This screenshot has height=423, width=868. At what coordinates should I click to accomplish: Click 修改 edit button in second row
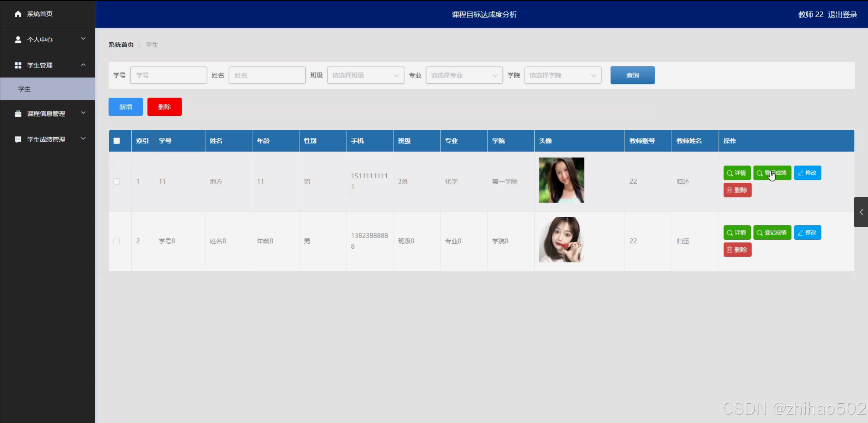pos(807,233)
